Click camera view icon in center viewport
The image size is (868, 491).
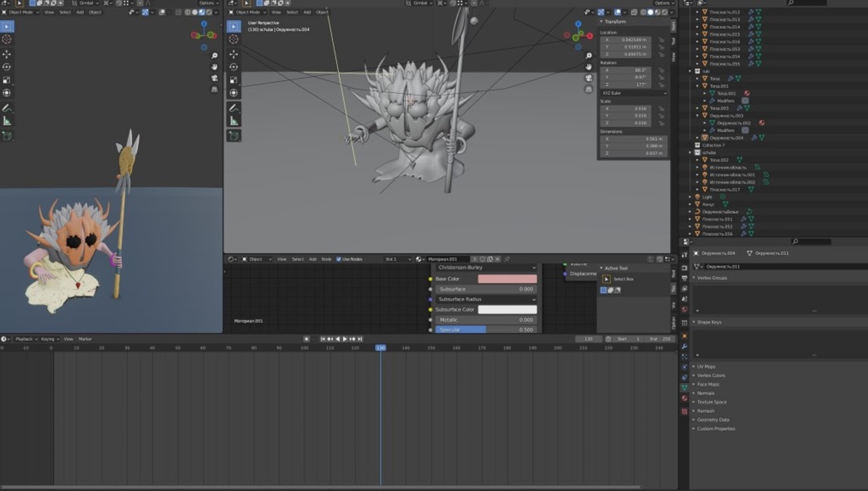click(x=589, y=78)
